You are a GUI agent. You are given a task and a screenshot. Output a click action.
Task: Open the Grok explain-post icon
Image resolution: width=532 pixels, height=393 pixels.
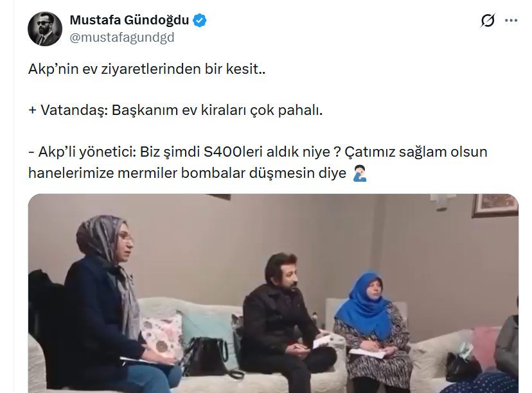pyautogui.click(x=488, y=21)
